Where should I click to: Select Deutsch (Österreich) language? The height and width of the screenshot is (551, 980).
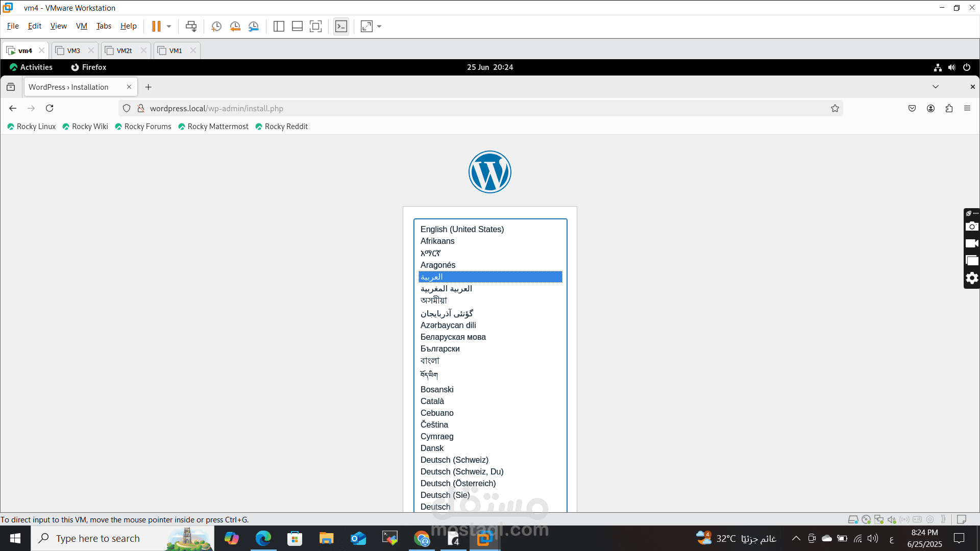[490, 484]
